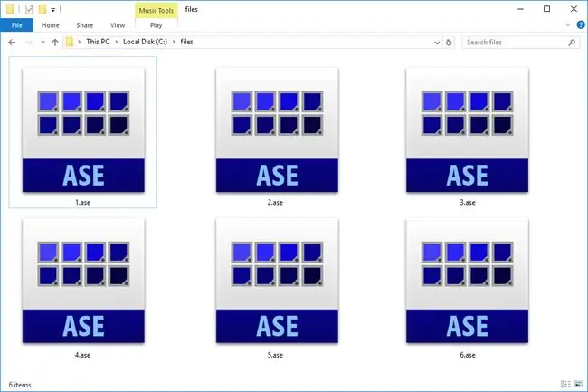Open the Home ribbon tab
The image size is (588, 392).
point(51,25)
